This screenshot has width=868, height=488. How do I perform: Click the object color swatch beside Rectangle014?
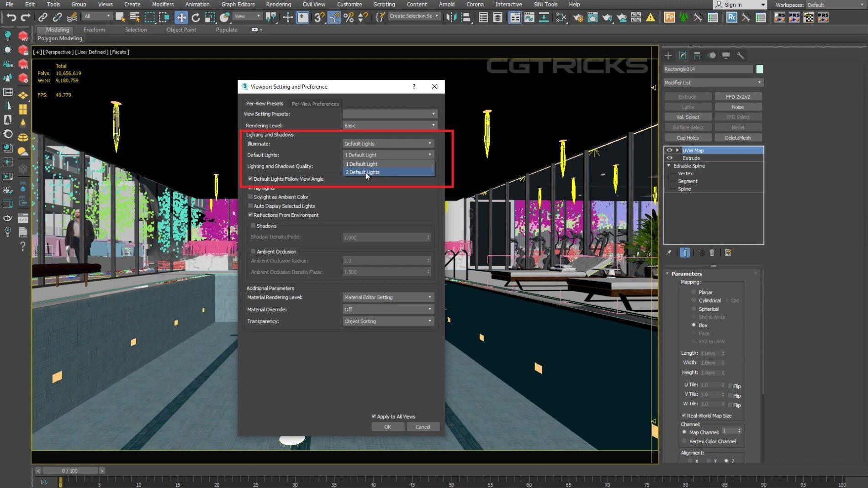tap(760, 69)
